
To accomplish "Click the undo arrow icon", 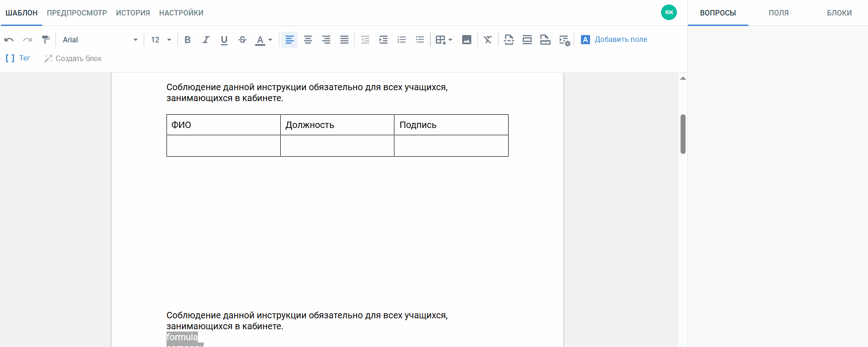I will pos(9,40).
